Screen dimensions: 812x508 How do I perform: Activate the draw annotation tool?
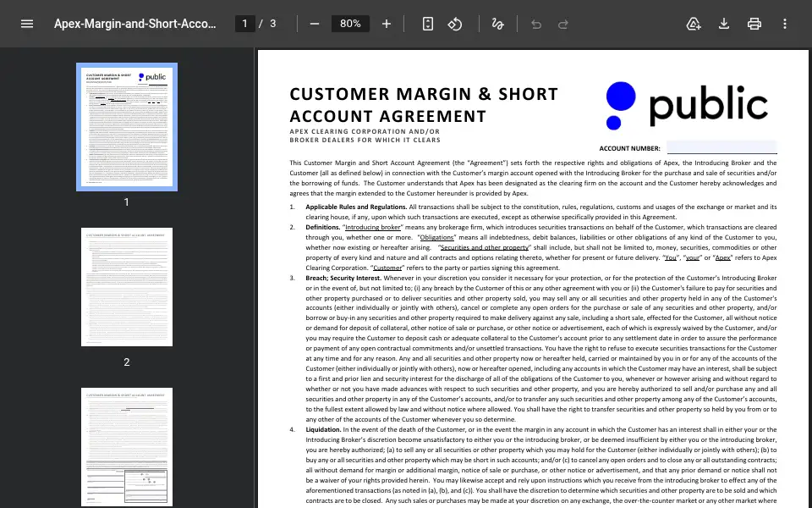497,24
